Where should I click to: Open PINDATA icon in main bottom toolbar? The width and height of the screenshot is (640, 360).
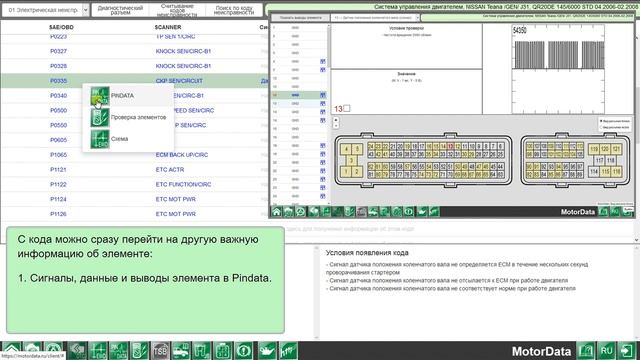click(119, 351)
